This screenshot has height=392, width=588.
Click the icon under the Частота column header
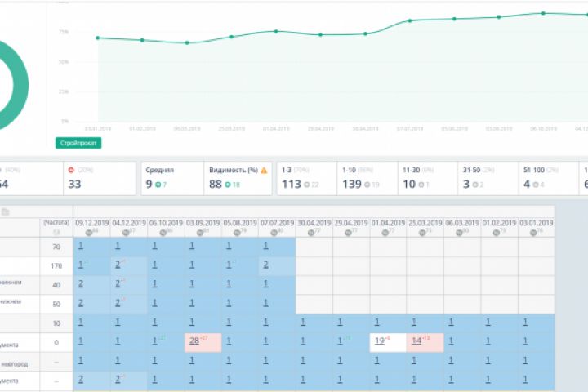tap(56, 232)
